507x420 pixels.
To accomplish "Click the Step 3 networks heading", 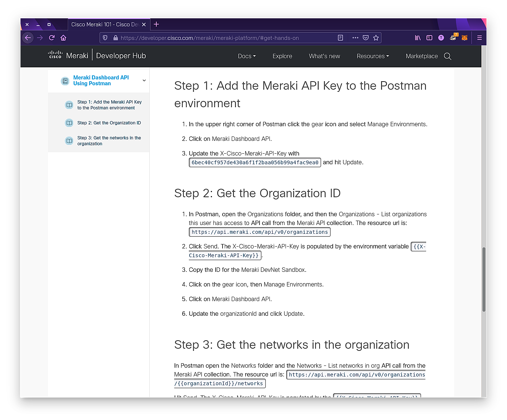I will point(292,345).
